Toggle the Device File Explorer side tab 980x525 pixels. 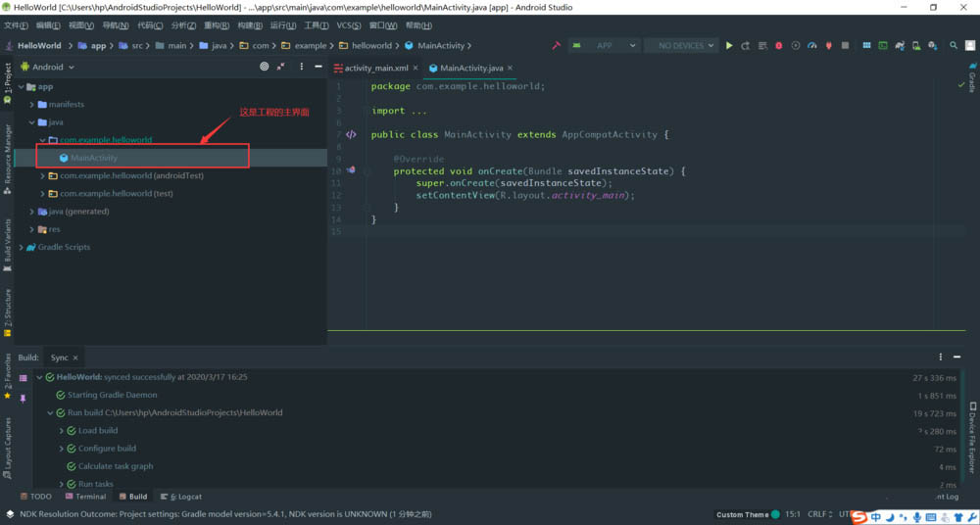[972, 438]
